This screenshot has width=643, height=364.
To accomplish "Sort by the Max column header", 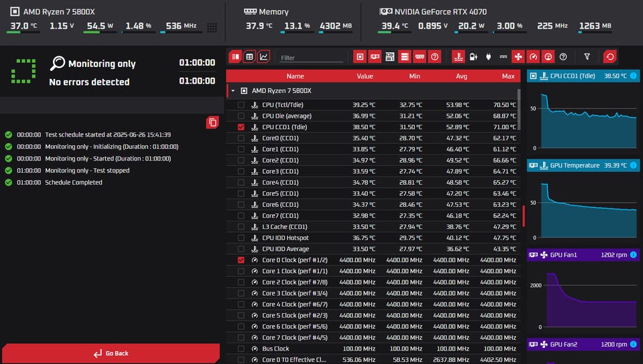I will point(508,76).
